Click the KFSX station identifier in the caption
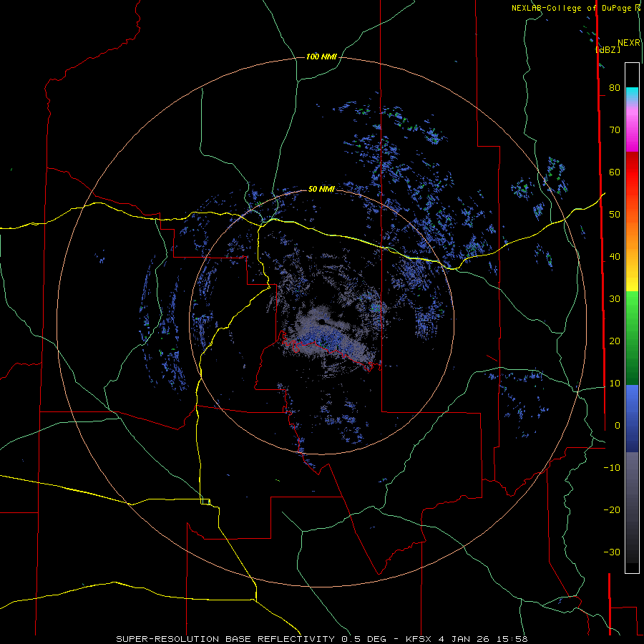 coord(419,639)
